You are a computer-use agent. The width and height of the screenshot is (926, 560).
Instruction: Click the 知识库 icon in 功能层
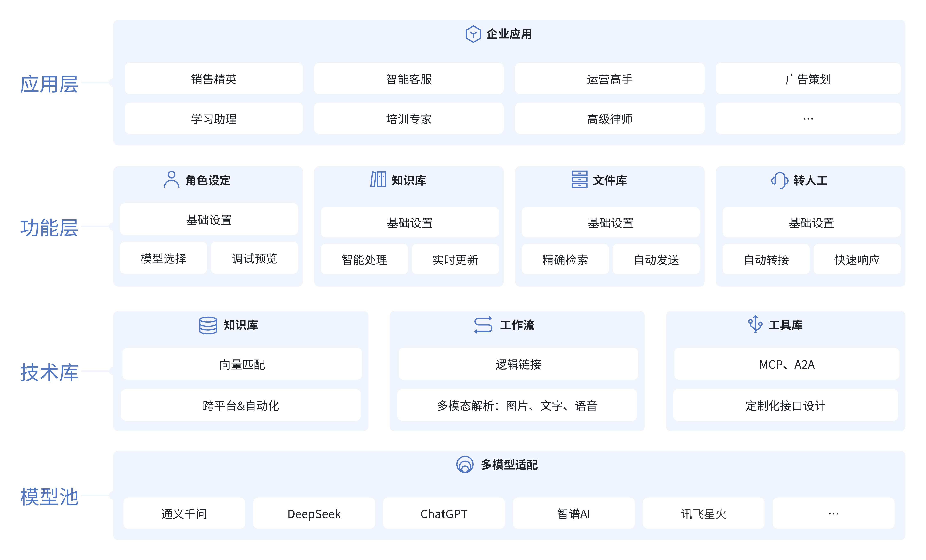point(379,180)
